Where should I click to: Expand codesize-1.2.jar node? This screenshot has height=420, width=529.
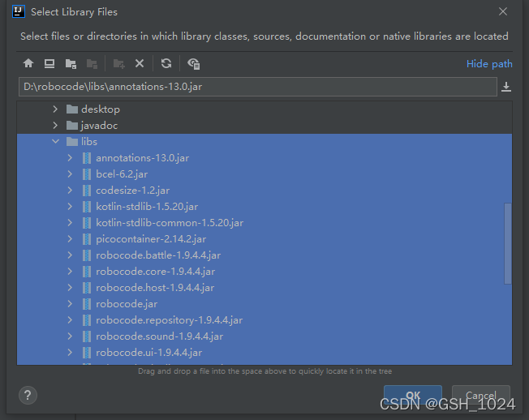pyautogui.click(x=70, y=190)
